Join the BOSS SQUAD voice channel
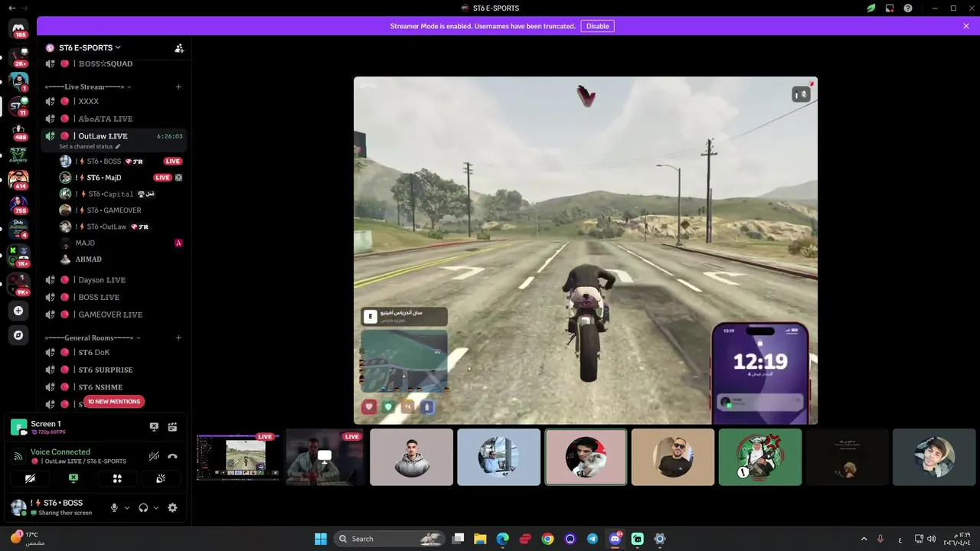This screenshot has height=551, width=980. [114, 64]
